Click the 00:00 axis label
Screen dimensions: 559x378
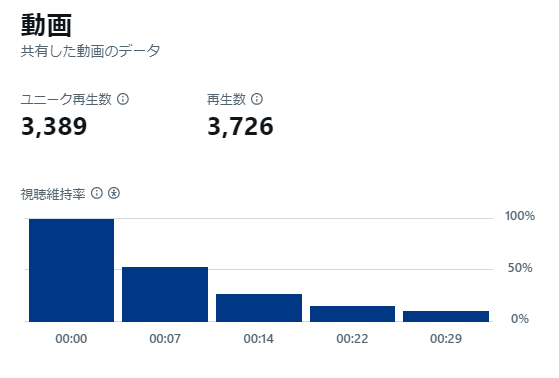[71, 338]
